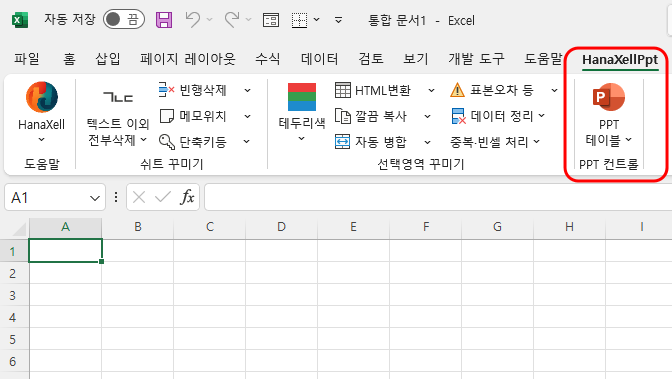Viewport: 672px width, 379px height.
Task: Switch to the 검토 (Review) tab
Action: coord(371,59)
